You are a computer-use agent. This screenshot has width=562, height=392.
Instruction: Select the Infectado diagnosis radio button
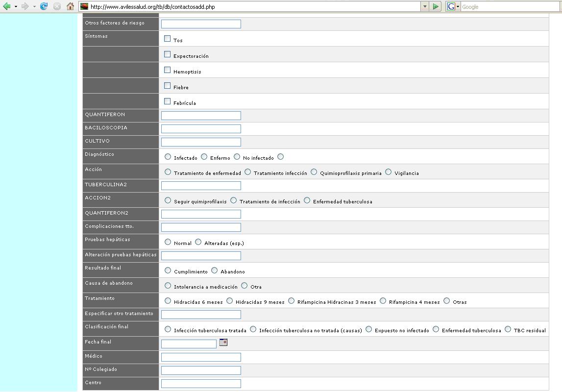click(168, 157)
